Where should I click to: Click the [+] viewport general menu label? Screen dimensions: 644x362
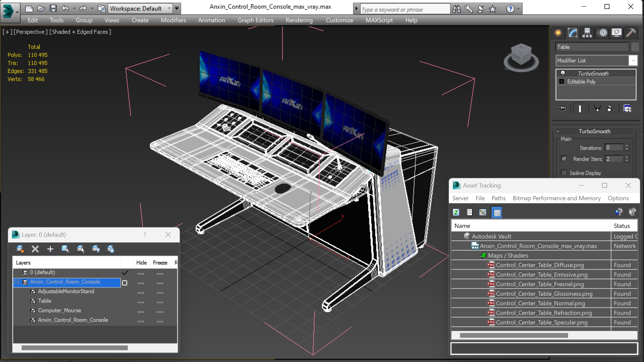[7, 32]
